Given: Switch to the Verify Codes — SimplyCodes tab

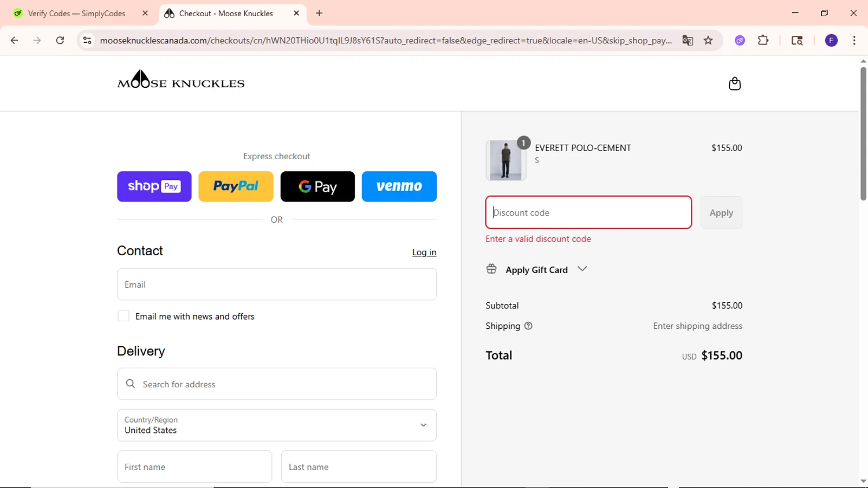Looking at the screenshot, I should point(77,13).
